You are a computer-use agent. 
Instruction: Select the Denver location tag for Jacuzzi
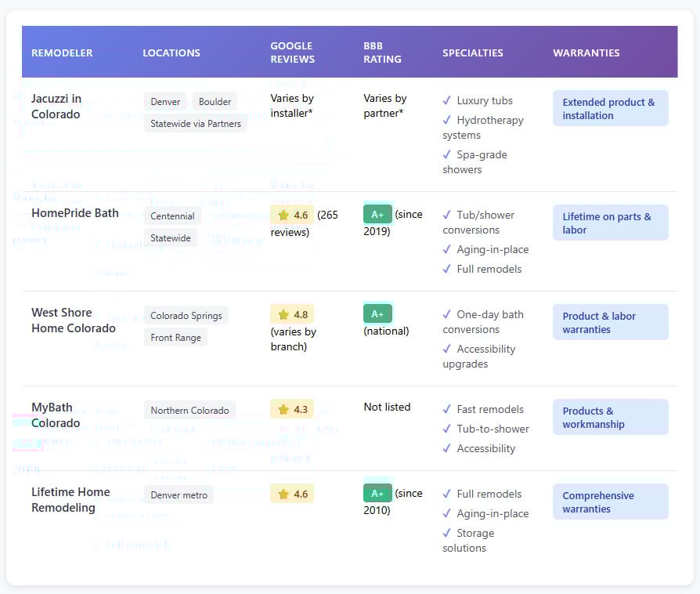point(165,102)
